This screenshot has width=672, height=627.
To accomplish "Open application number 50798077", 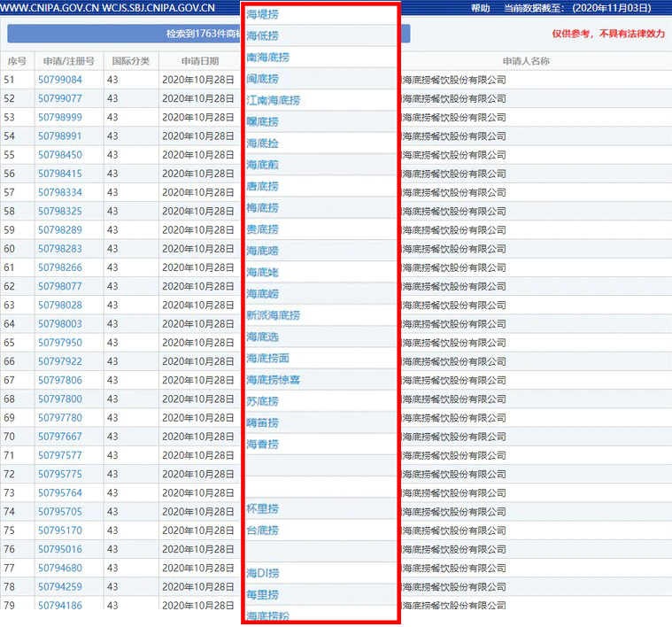I will point(60,286).
